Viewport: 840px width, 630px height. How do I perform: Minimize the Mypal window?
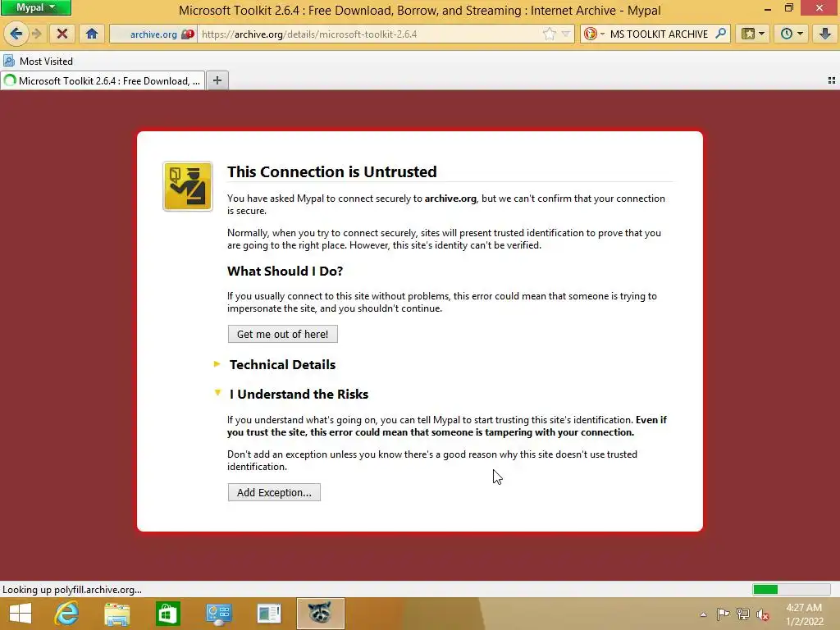pyautogui.click(x=767, y=8)
